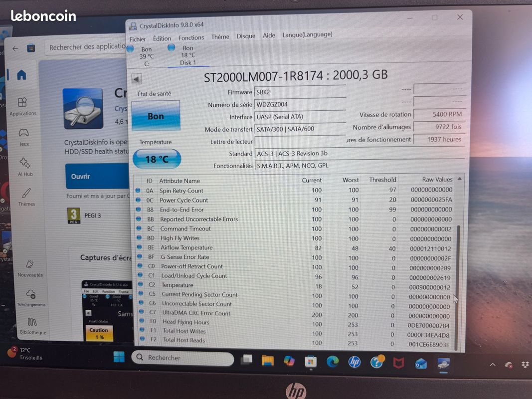Open Home in the Microsoft Store sidebar
The width and height of the screenshot is (532, 399).
21,75
